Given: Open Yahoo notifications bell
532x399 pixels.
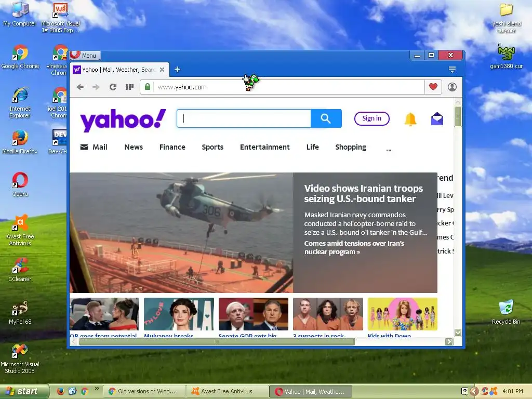Looking at the screenshot, I should pyautogui.click(x=410, y=119).
